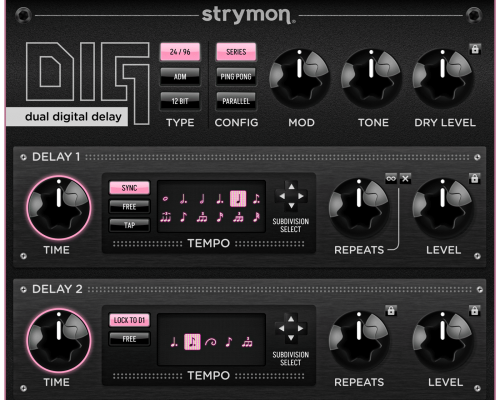Select sixteenth note triplet in Delay 1 tempo
This screenshot has width=500, height=400.
[x=238, y=217]
